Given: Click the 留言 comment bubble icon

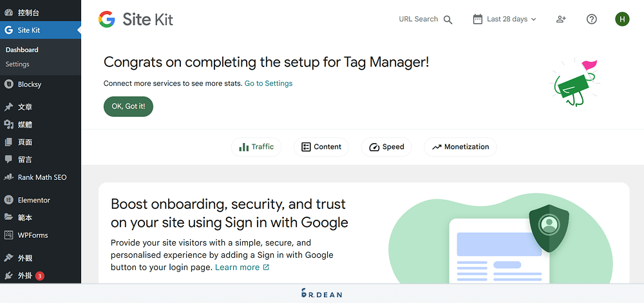Looking at the screenshot, I should pos(8,159).
